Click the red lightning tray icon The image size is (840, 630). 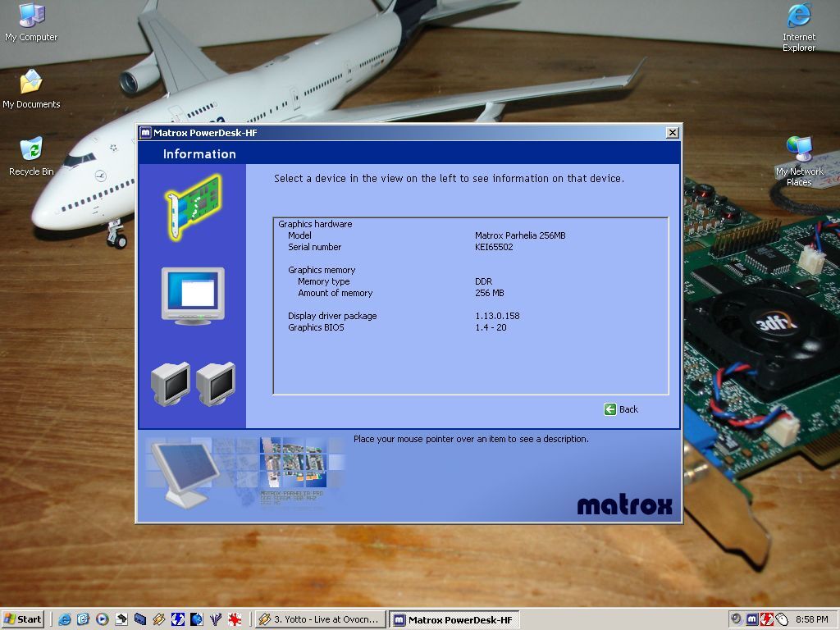tap(767, 619)
